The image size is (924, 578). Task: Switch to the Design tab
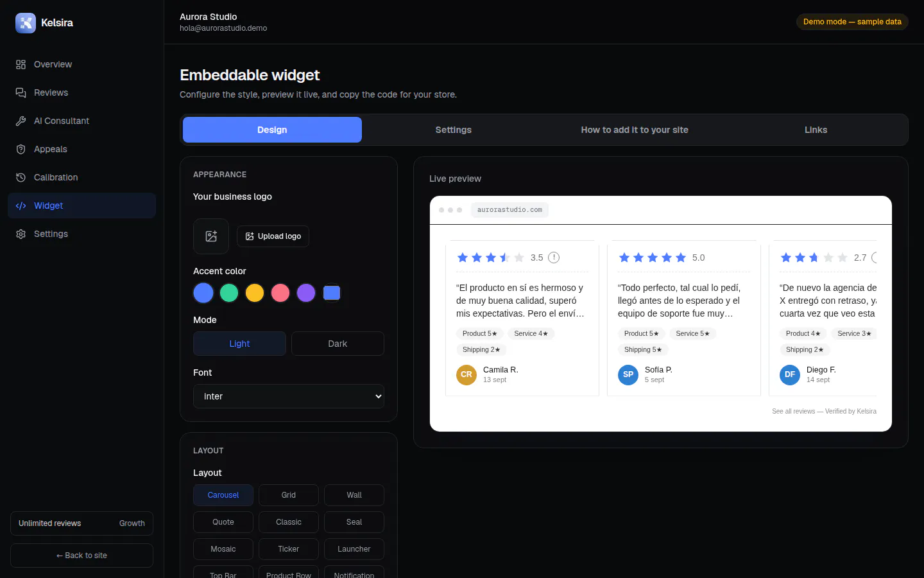tap(272, 130)
